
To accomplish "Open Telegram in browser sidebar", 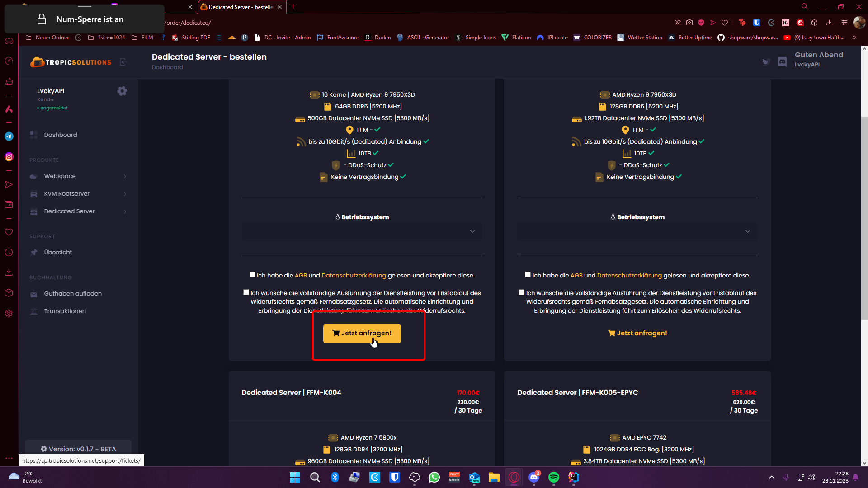I will tap(9, 136).
